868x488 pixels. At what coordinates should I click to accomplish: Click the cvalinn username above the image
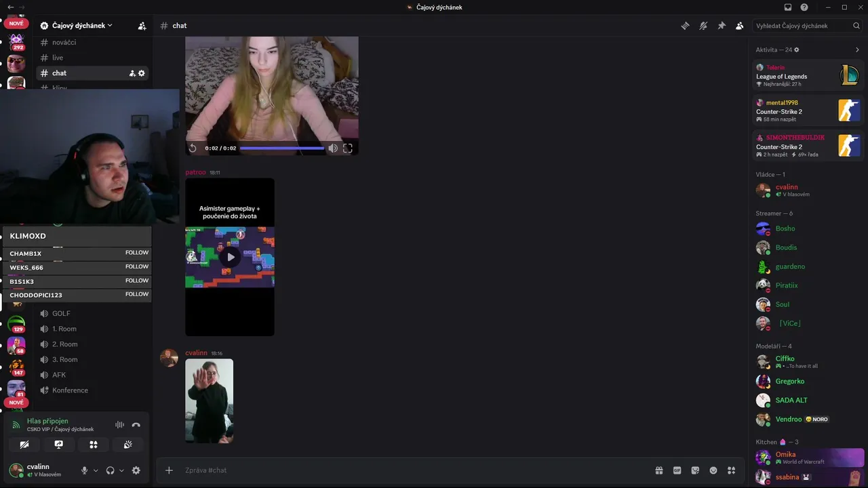pyautogui.click(x=196, y=353)
